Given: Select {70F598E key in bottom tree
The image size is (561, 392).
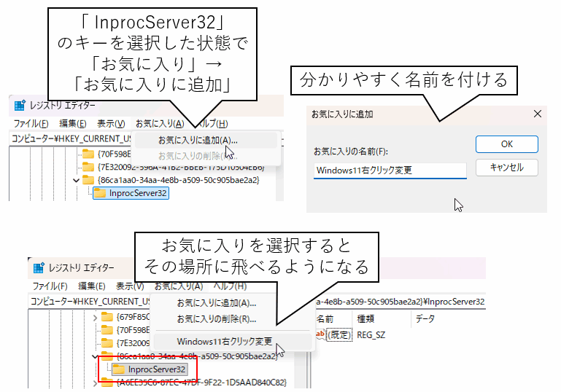Looking at the screenshot, I should (x=133, y=330).
